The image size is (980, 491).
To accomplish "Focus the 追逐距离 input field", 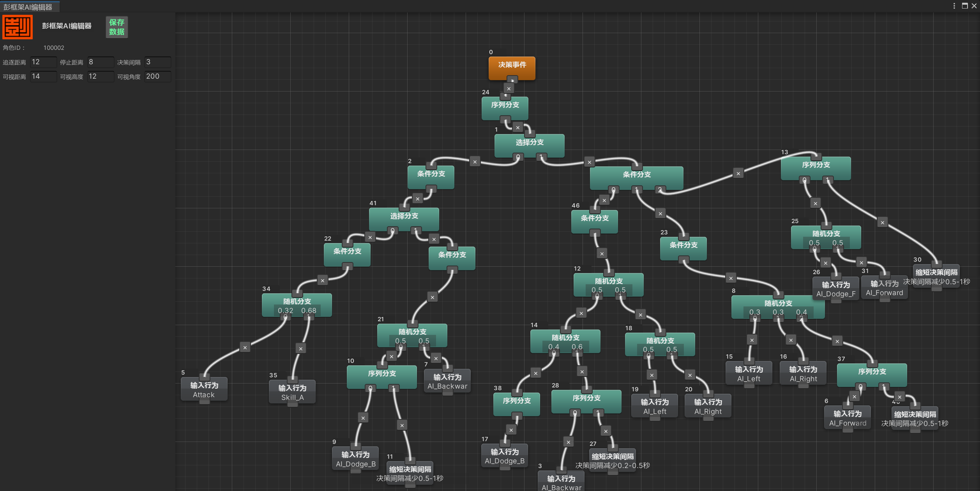I will (x=43, y=62).
